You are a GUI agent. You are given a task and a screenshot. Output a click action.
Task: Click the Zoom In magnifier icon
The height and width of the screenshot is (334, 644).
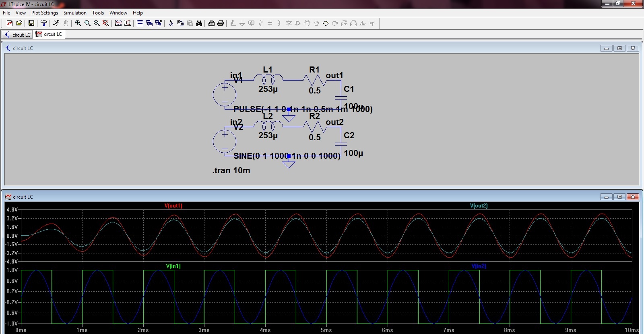tap(78, 23)
